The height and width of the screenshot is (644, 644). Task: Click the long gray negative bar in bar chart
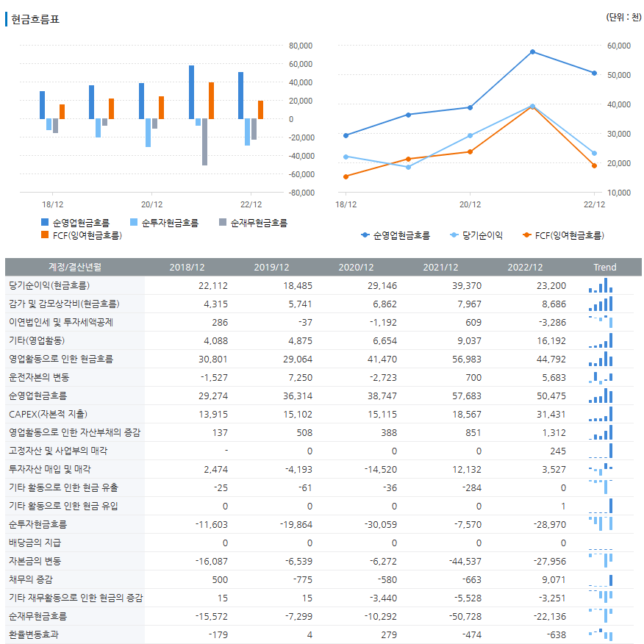204,142
